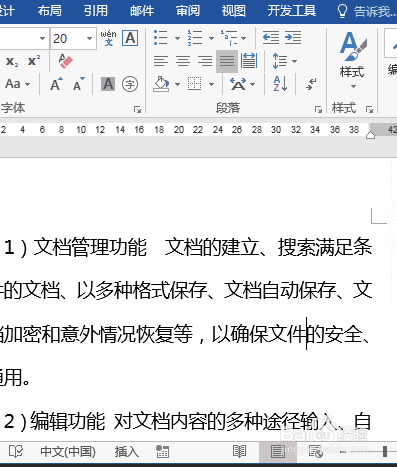Toggle Justify alignment
397x467 pixels.
pyautogui.click(x=227, y=61)
